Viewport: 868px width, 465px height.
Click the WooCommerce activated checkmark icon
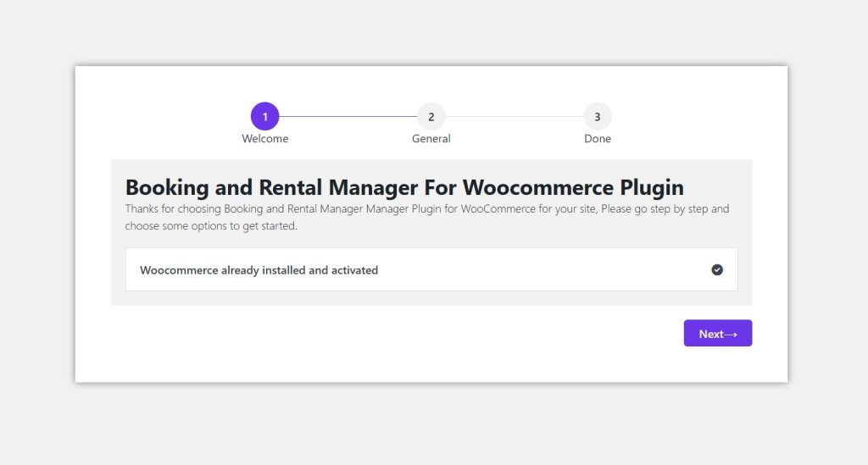tap(717, 269)
